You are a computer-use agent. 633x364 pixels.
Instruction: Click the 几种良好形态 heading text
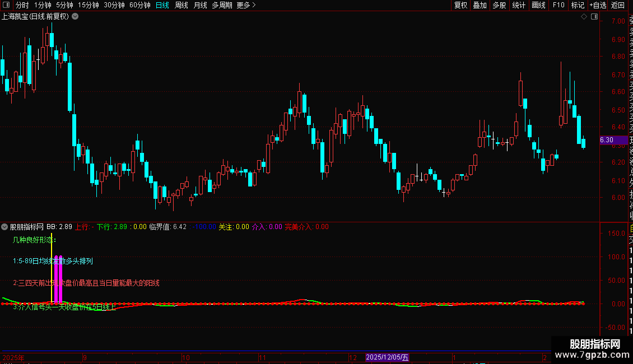coord(34,240)
